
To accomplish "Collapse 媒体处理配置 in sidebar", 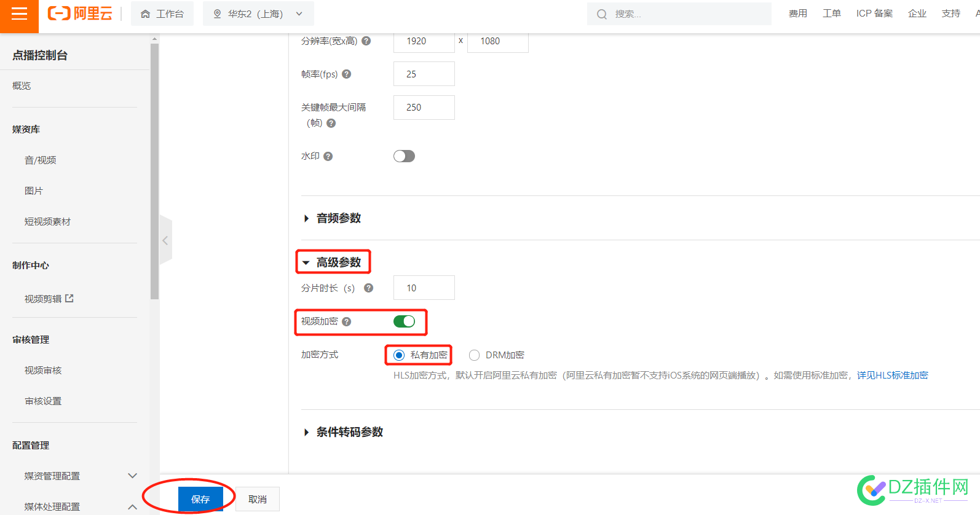I will (132, 506).
